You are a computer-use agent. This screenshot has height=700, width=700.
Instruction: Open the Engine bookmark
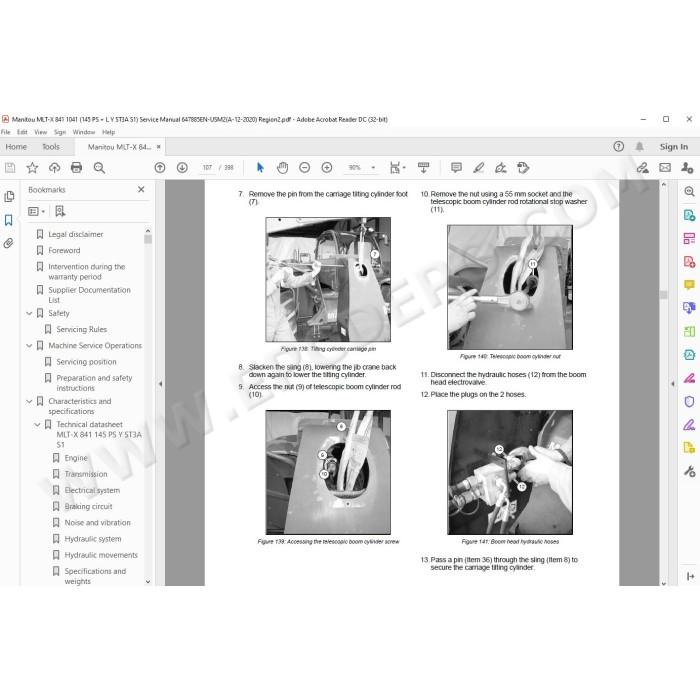click(76, 458)
